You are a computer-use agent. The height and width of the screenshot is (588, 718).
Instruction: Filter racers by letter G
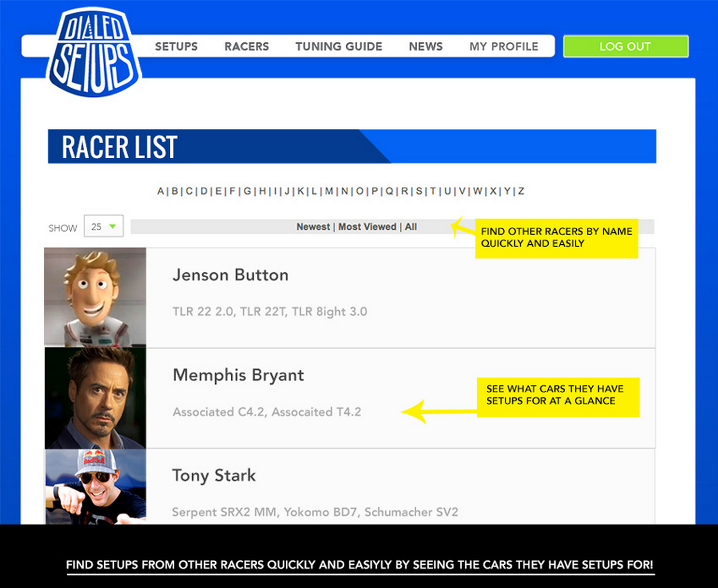[248, 191]
